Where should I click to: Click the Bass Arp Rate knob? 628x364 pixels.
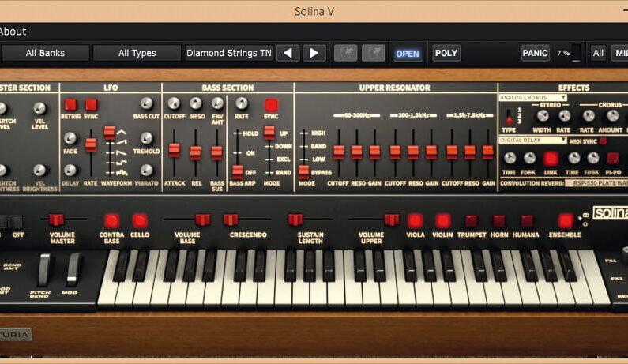(x=242, y=103)
